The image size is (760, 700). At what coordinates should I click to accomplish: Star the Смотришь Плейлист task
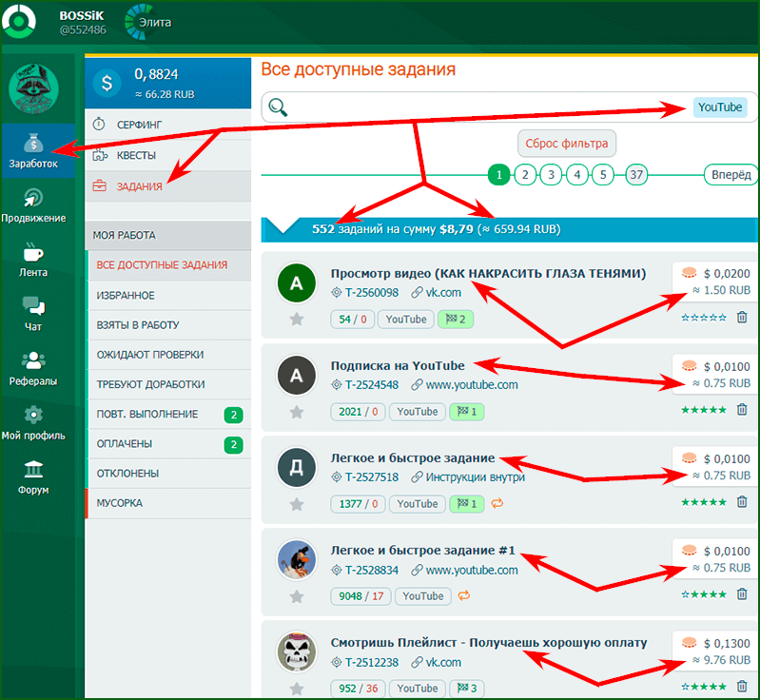point(297,689)
